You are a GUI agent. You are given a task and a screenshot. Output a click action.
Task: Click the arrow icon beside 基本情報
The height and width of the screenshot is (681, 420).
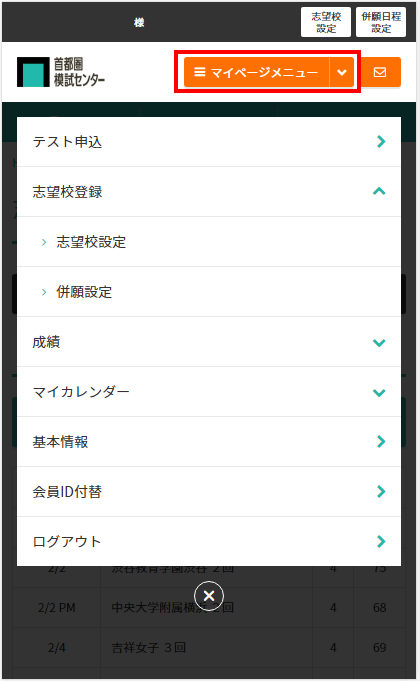coord(381,442)
